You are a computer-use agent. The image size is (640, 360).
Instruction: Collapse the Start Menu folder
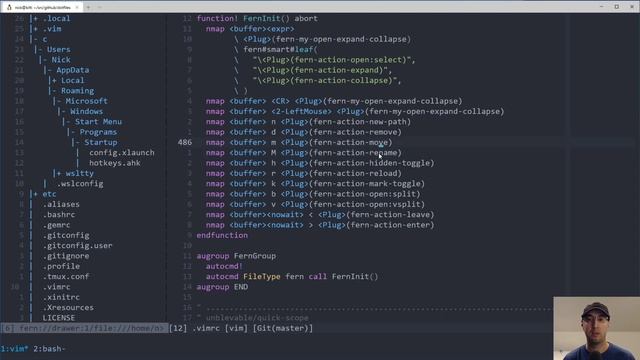tap(98, 122)
